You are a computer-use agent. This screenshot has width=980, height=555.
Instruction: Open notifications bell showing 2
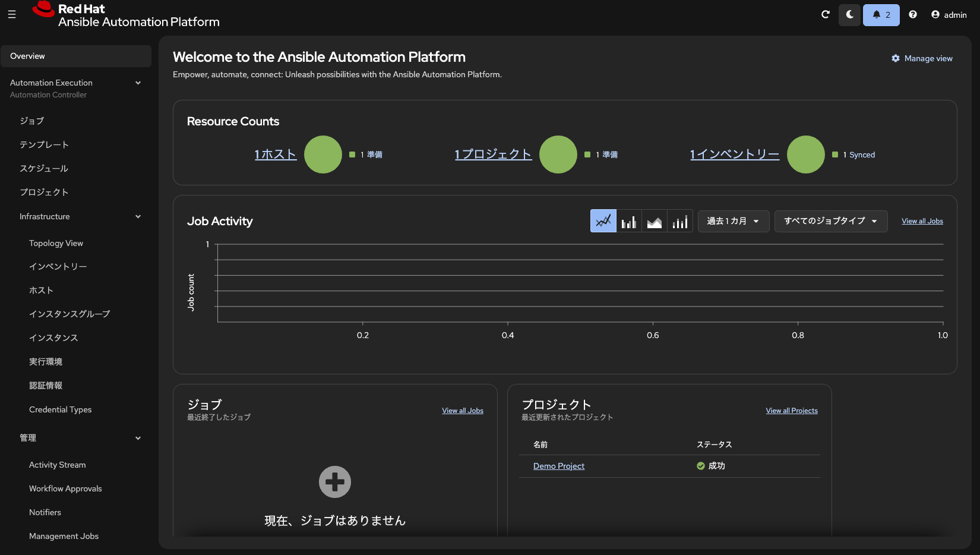point(881,15)
